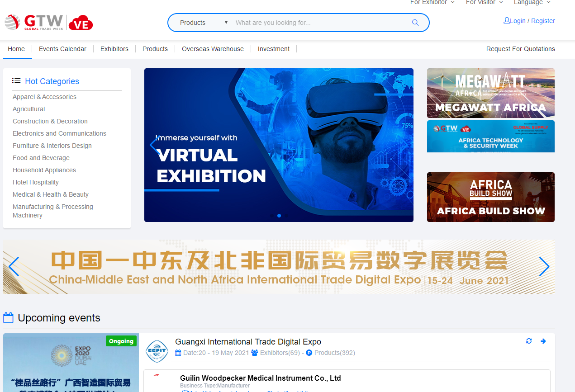The image size is (575, 392).
Task: Click the Register link
Action: pyautogui.click(x=543, y=21)
